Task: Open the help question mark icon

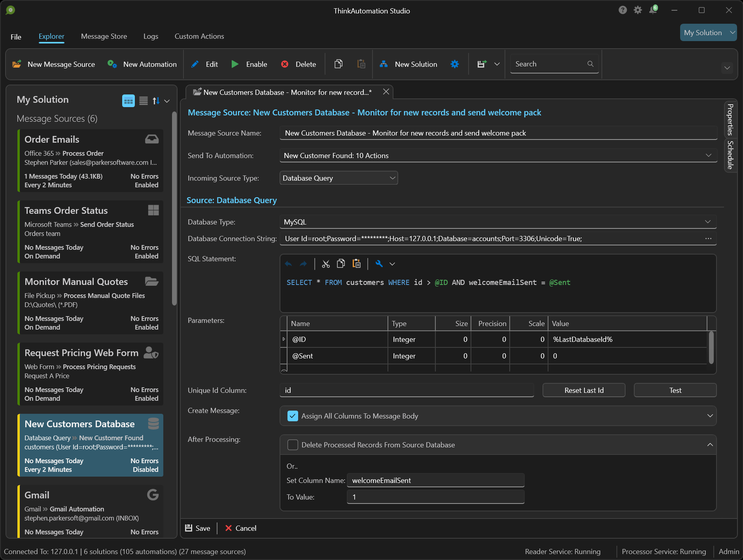Action: tap(623, 10)
